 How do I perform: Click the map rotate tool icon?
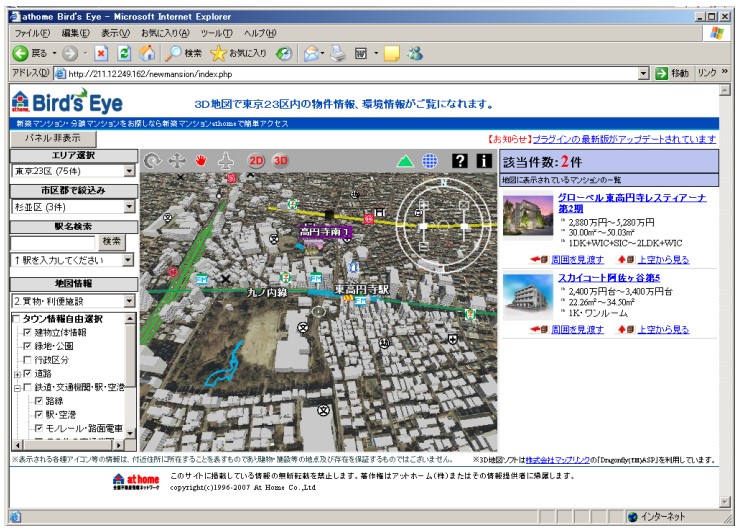[153, 161]
